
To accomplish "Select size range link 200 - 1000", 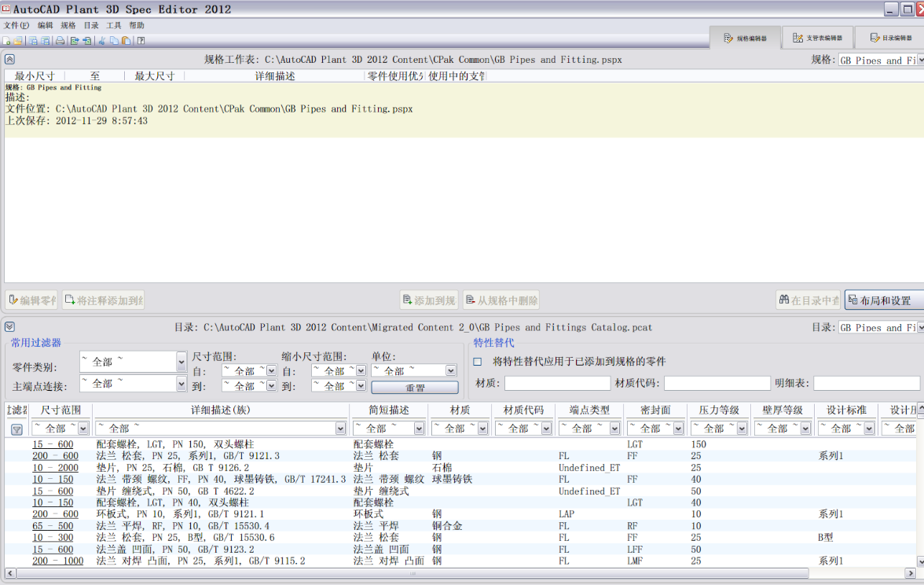I will (x=58, y=561).
